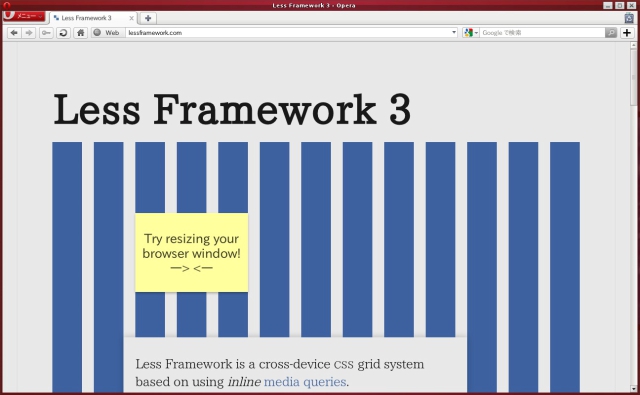The image size is (640, 395).
Task: Click the vertical scrollbar thumb
Action: point(633,77)
